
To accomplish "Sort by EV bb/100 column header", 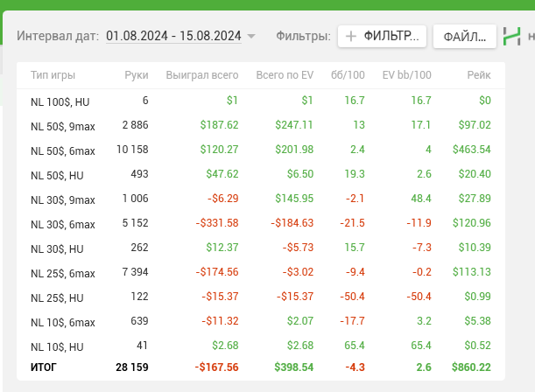I will click(407, 76).
